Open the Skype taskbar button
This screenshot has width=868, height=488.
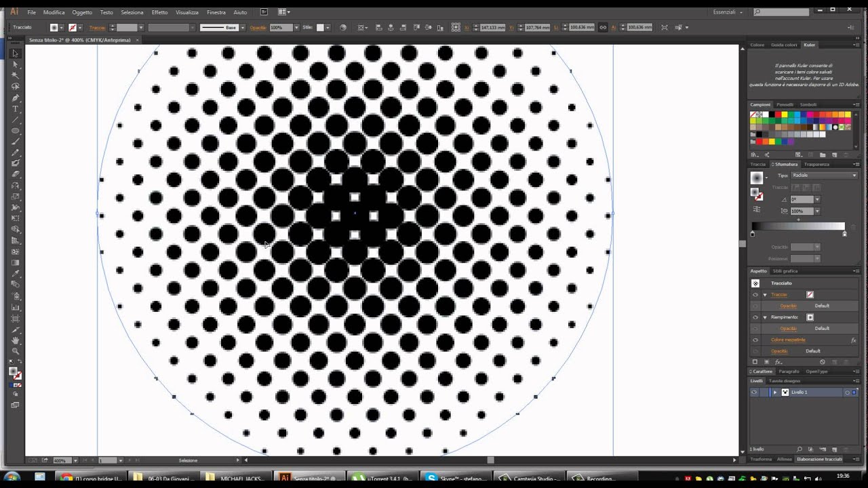(x=456, y=478)
